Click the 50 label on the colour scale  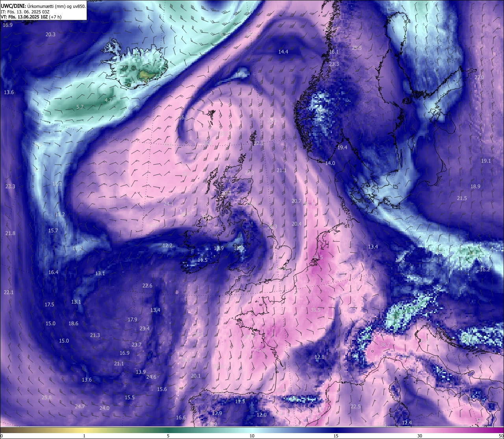[501, 436]
